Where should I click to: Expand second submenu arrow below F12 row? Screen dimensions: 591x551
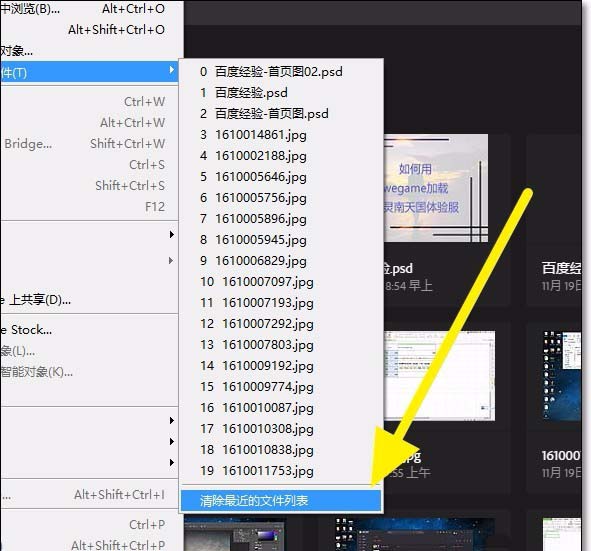(x=172, y=260)
